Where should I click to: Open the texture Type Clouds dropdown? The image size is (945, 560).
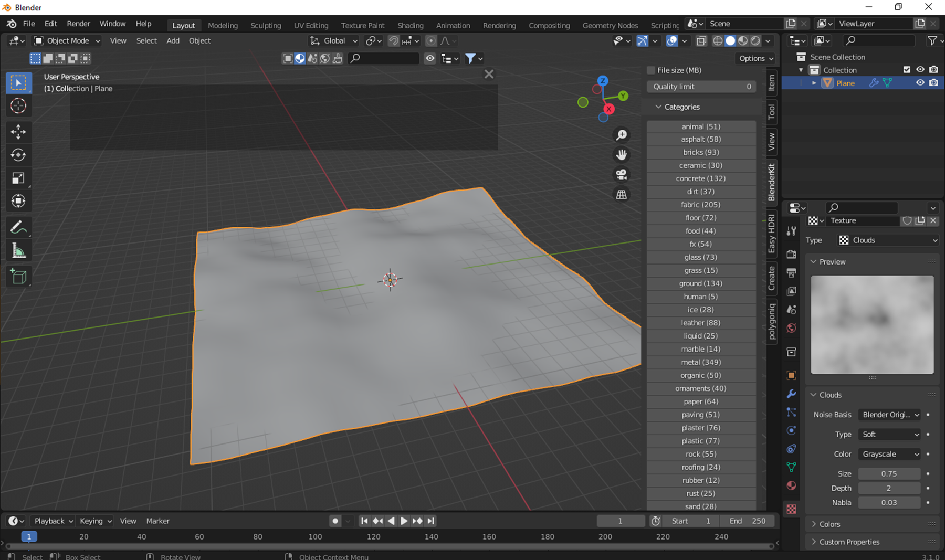point(888,240)
